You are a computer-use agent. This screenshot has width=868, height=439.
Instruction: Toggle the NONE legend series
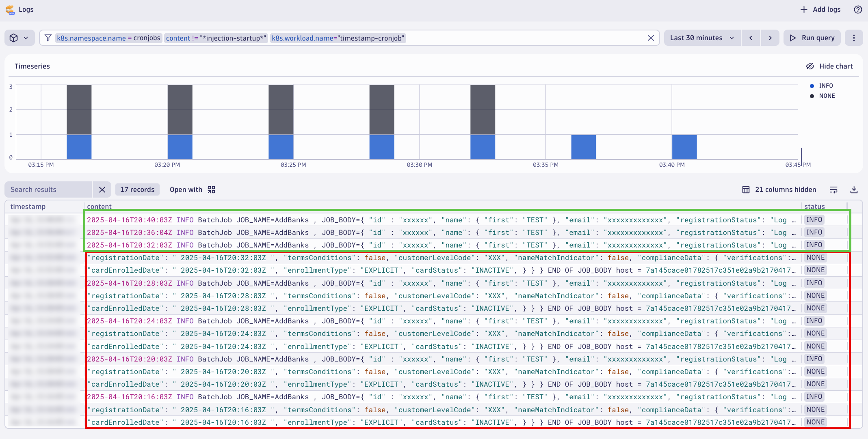click(x=822, y=96)
